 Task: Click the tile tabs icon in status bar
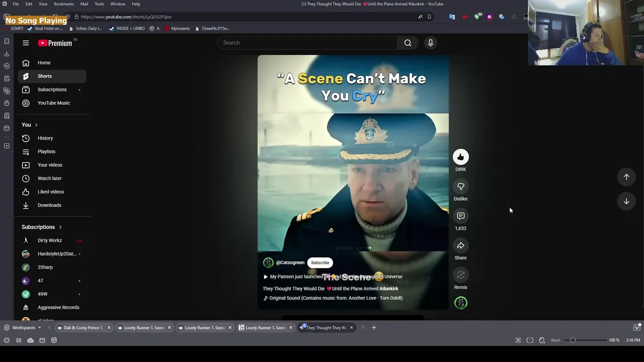click(530, 340)
